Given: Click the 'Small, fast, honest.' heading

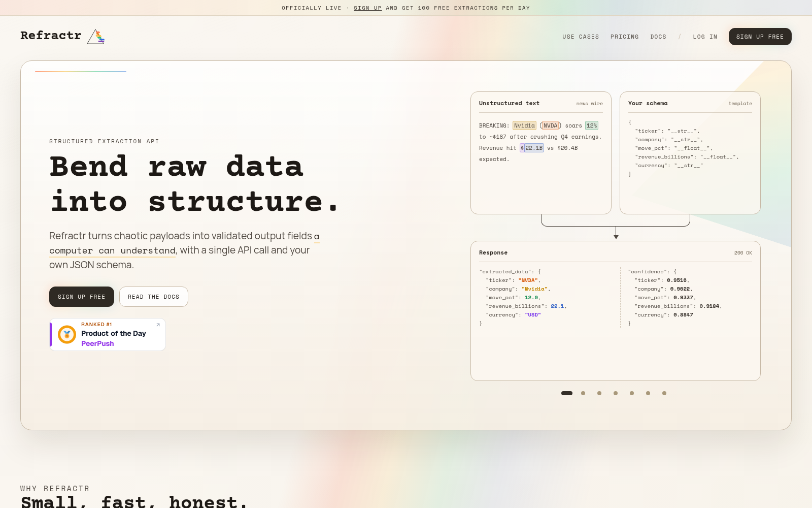Looking at the screenshot, I should [x=134, y=502].
